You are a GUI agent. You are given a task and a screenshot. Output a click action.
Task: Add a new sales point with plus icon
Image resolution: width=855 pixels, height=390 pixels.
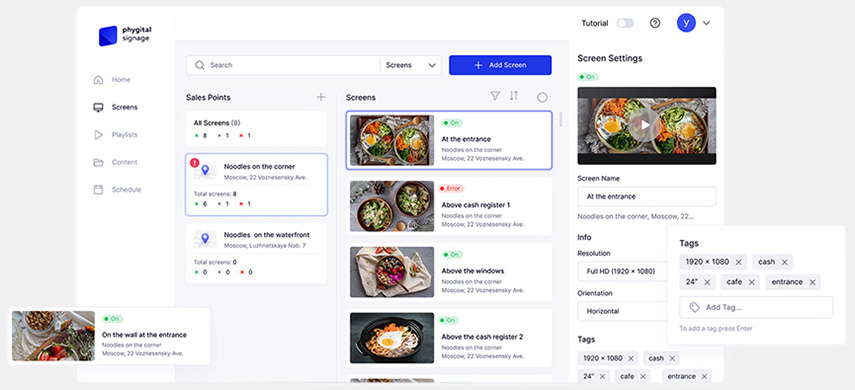point(321,97)
